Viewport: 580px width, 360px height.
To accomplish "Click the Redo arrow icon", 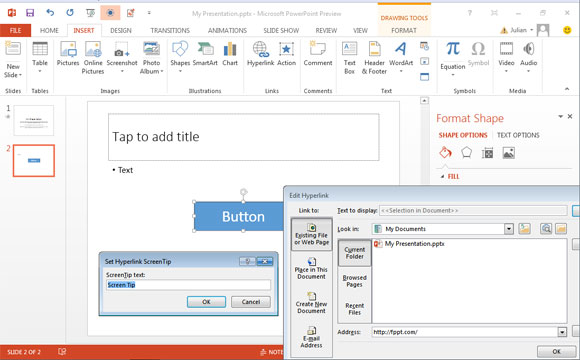I will coord(70,13).
